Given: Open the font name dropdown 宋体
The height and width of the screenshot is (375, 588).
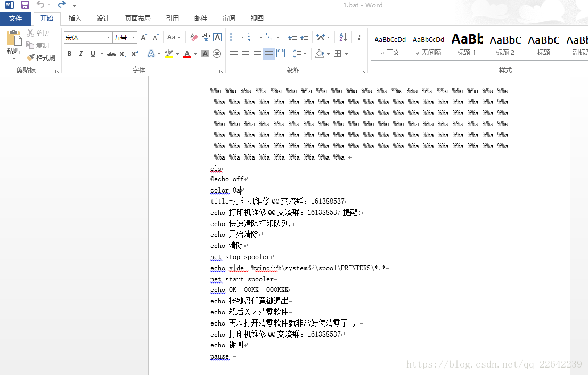Looking at the screenshot, I should click(x=108, y=37).
